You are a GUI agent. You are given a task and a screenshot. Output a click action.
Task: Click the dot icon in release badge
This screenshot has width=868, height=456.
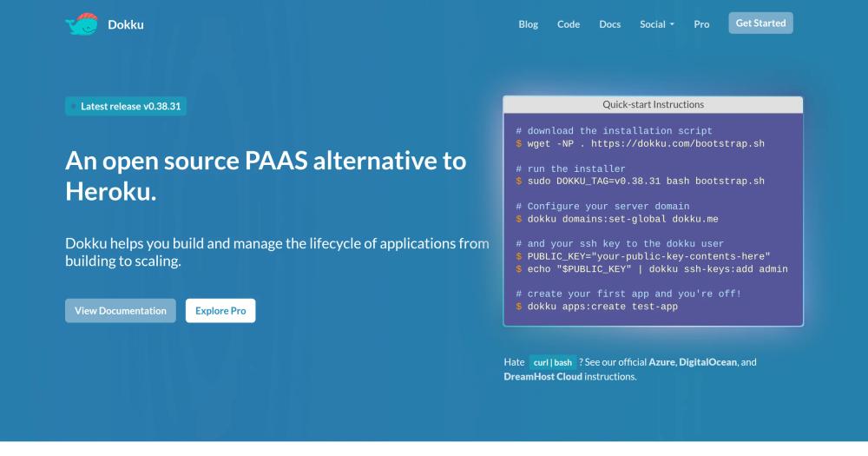[x=74, y=106]
